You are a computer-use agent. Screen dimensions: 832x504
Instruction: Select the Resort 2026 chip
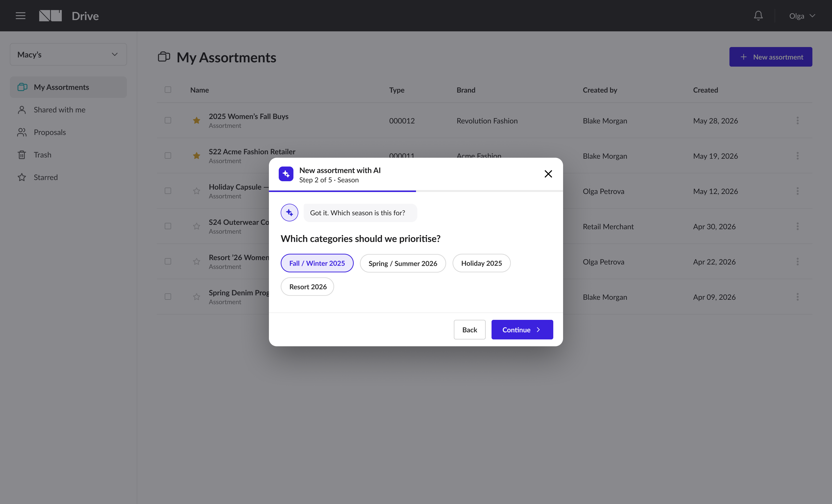coord(308,287)
